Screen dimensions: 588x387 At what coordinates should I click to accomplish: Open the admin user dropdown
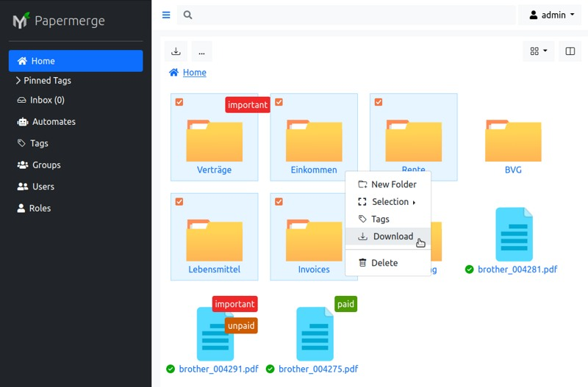(552, 15)
